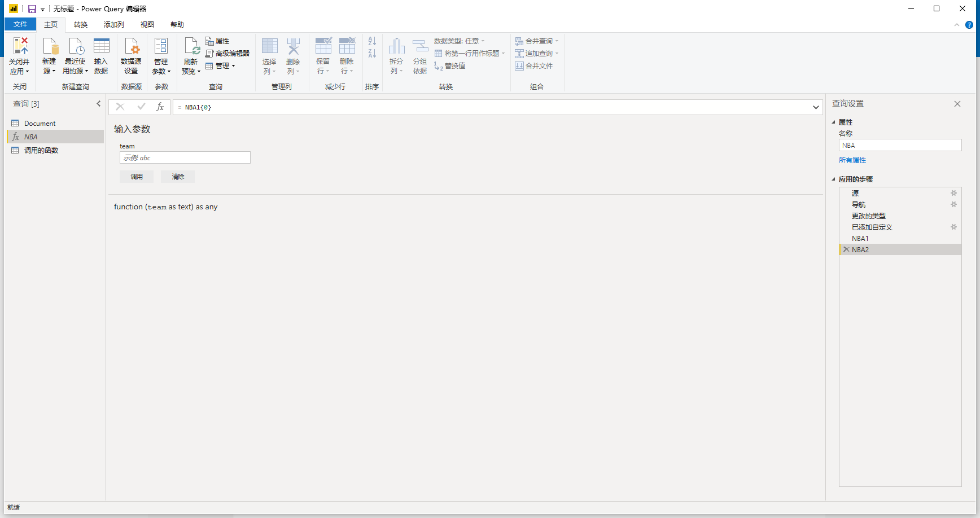Viewport: 980px width, 518px height.
Task: Click the team parameter input field
Action: tap(185, 158)
